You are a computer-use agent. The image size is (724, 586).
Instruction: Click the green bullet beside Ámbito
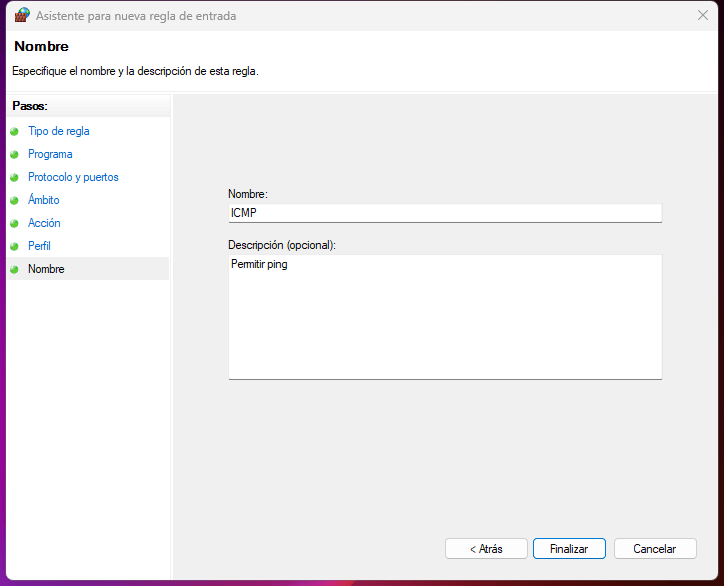14,200
